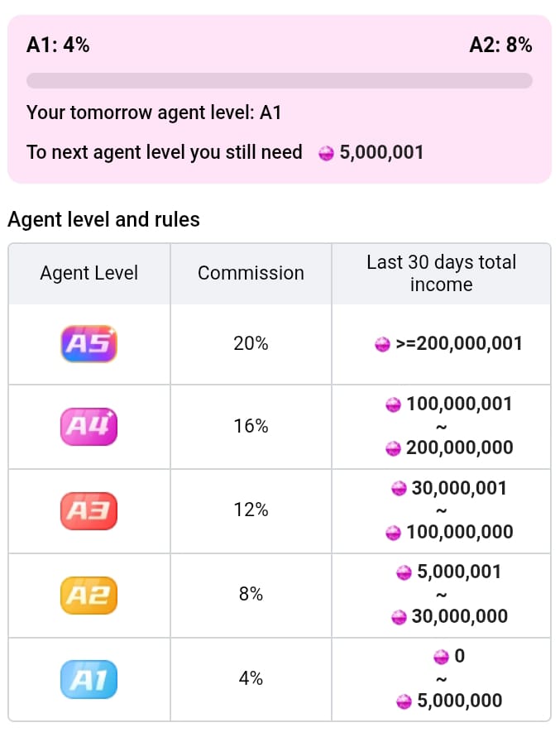
Task: Click the Last 30 days total income header
Action: (441, 273)
